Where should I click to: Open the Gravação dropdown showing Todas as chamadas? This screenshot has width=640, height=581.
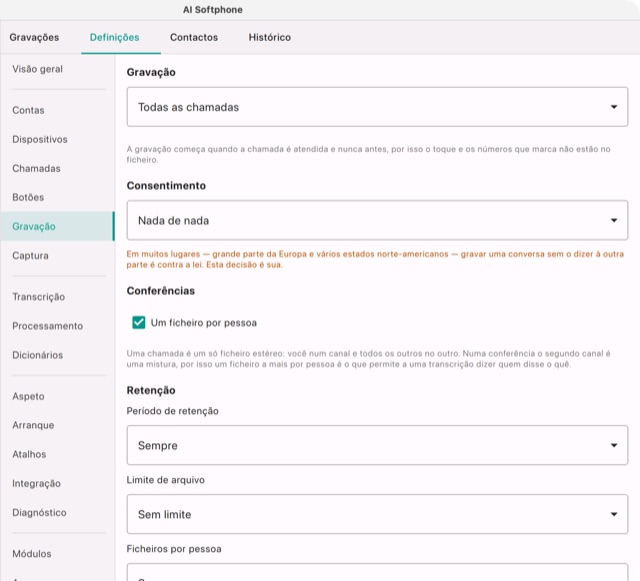377,107
